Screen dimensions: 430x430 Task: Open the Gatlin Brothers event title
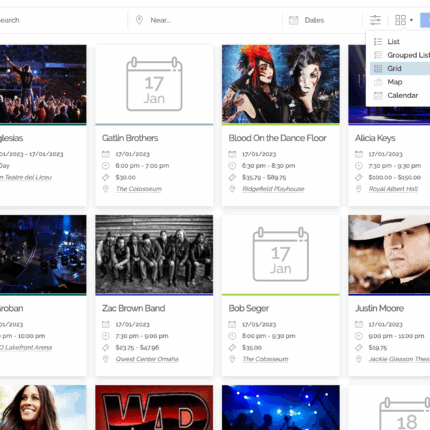click(x=130, y=138)
